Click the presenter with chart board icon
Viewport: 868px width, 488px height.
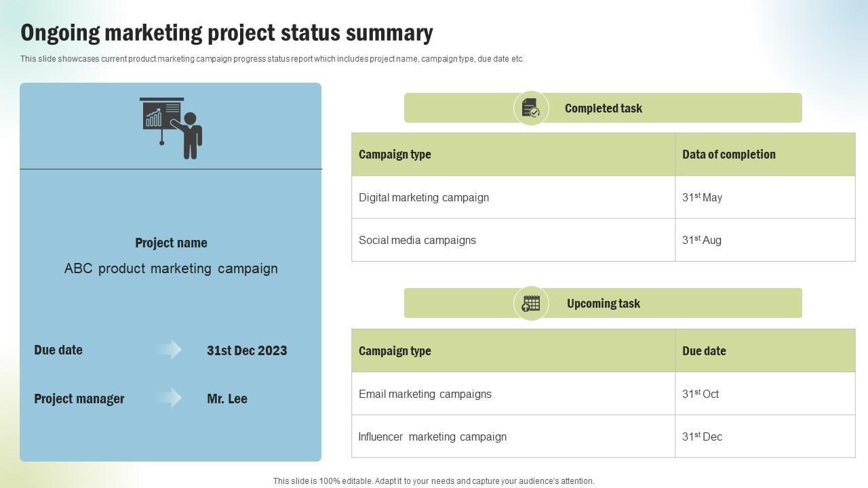(x=171, y=127)
